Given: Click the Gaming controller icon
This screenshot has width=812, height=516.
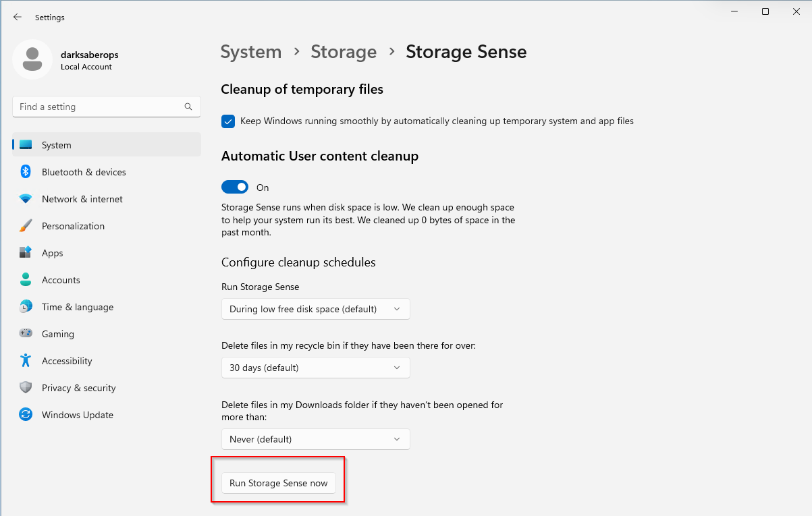Looking at the screenshot, I should pos(25,334).
